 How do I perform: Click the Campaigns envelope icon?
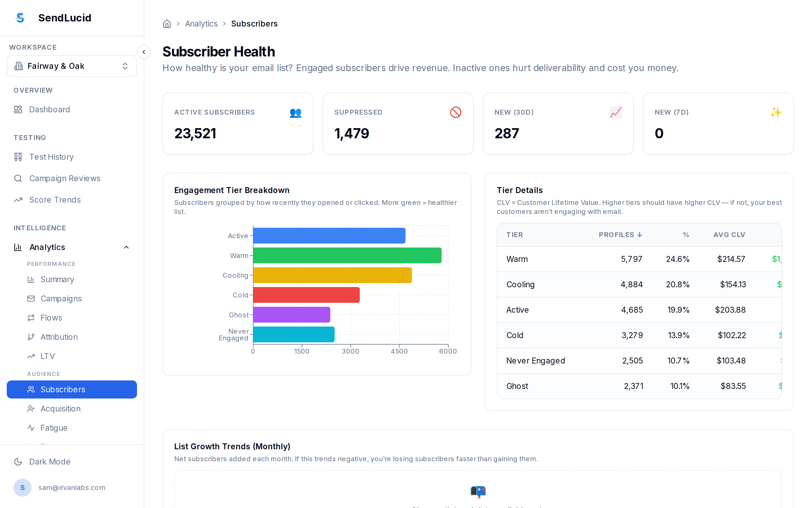pos(31,299)
